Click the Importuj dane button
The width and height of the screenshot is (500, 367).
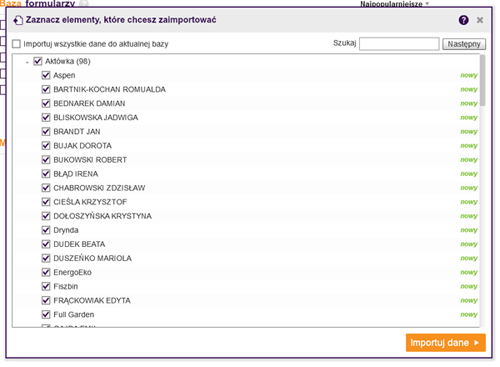446,343
